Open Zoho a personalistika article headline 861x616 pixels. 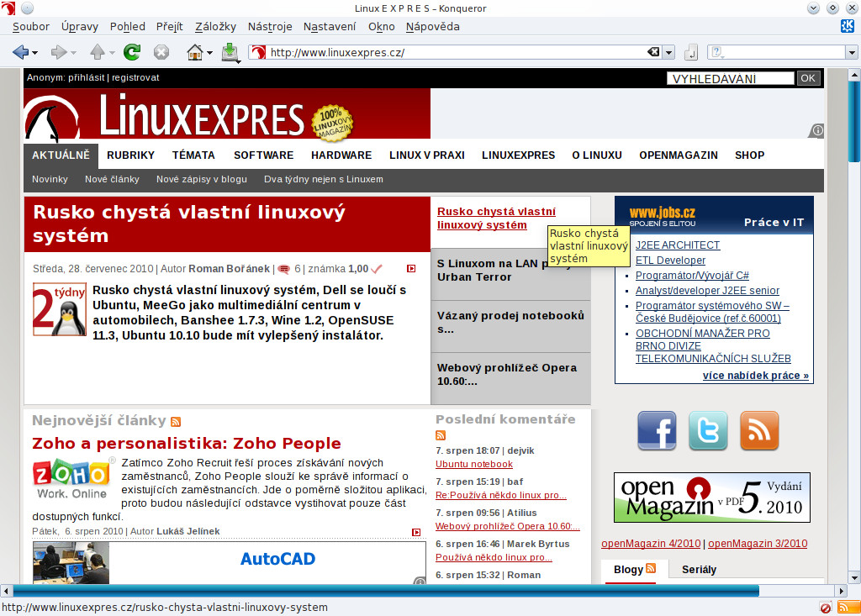click(187, 443)
